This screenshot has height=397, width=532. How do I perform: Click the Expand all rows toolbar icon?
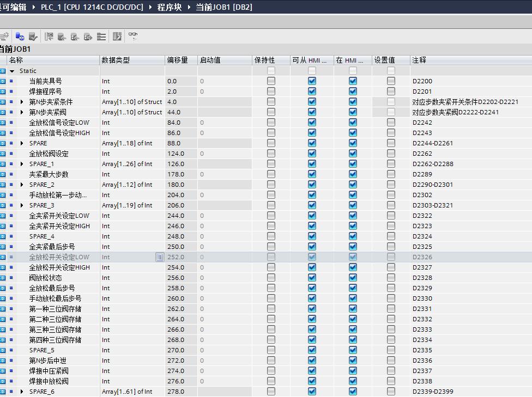101,36
